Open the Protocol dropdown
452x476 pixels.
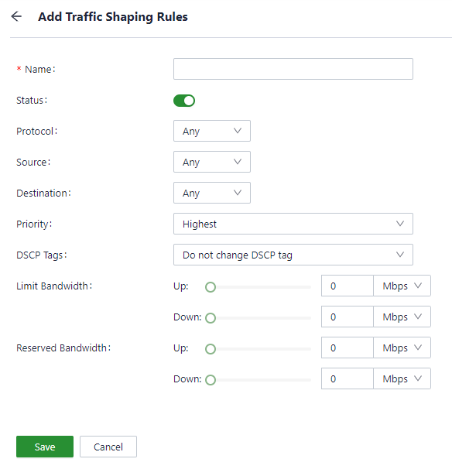(212, 131)
